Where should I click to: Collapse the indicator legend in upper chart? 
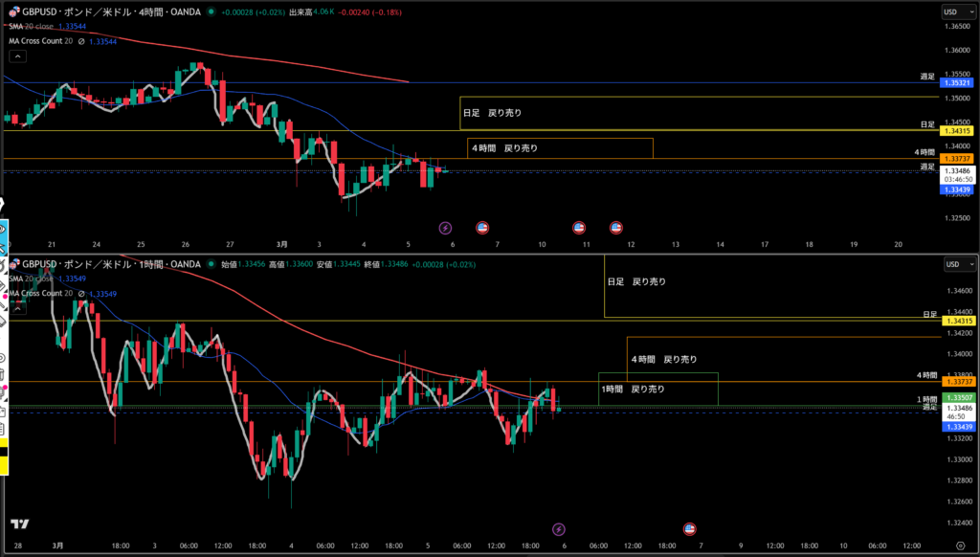15,56
